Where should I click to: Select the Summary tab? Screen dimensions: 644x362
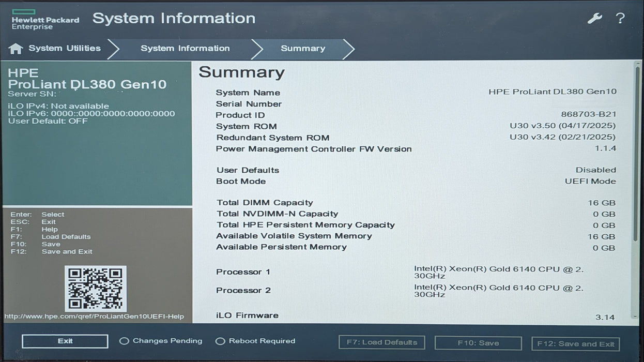click(x=303, y=48)
